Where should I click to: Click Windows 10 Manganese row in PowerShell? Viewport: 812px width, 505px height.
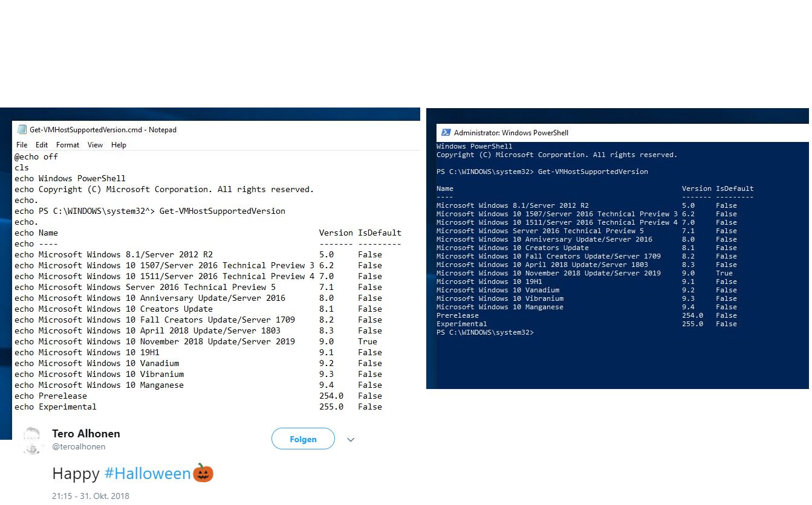point(586,307)
